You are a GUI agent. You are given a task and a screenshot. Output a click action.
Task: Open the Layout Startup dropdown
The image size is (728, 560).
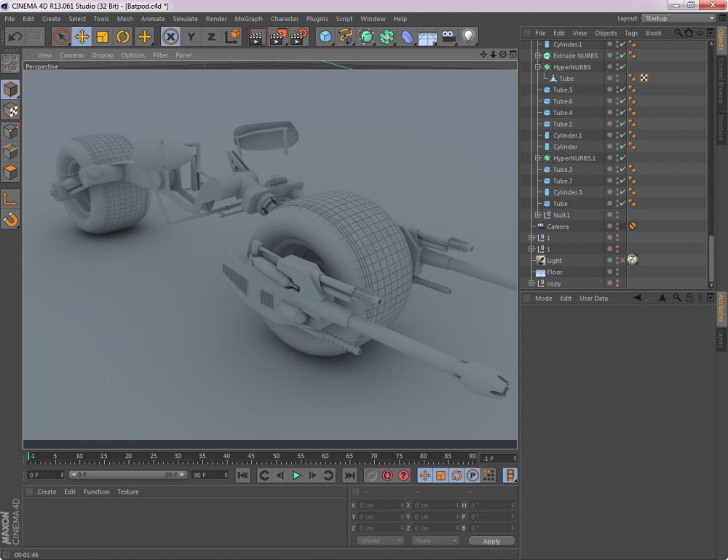pos(678,18)
